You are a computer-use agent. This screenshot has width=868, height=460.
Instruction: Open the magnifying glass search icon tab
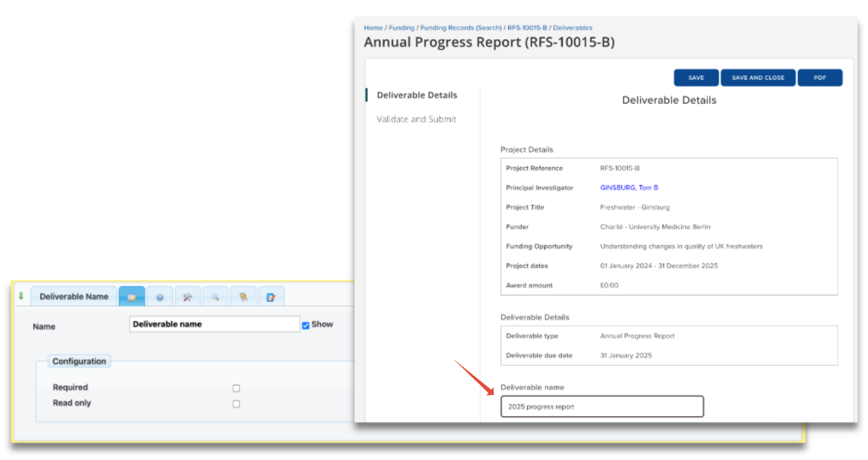pyautogui.click(x=216, y=297)
